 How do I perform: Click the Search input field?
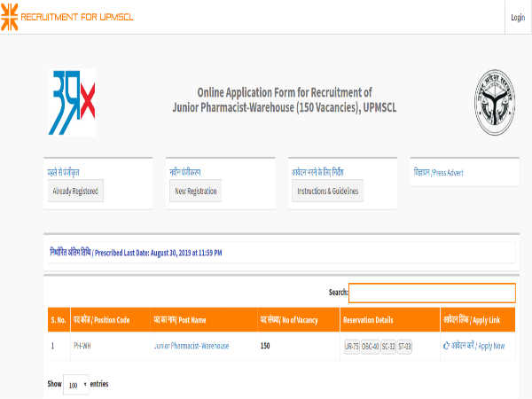pyautogui.click(x=432, y=293)
